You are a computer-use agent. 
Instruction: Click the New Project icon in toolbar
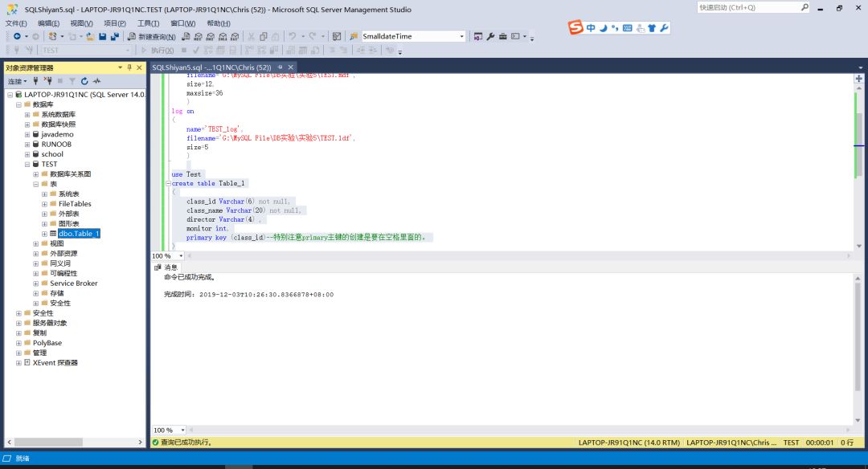point(52,36)
